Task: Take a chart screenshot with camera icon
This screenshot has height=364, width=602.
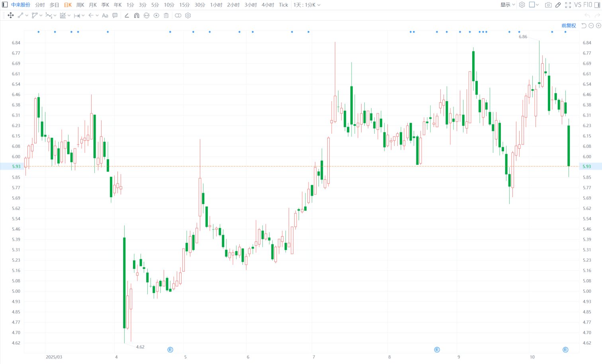Action: point(548,5)
